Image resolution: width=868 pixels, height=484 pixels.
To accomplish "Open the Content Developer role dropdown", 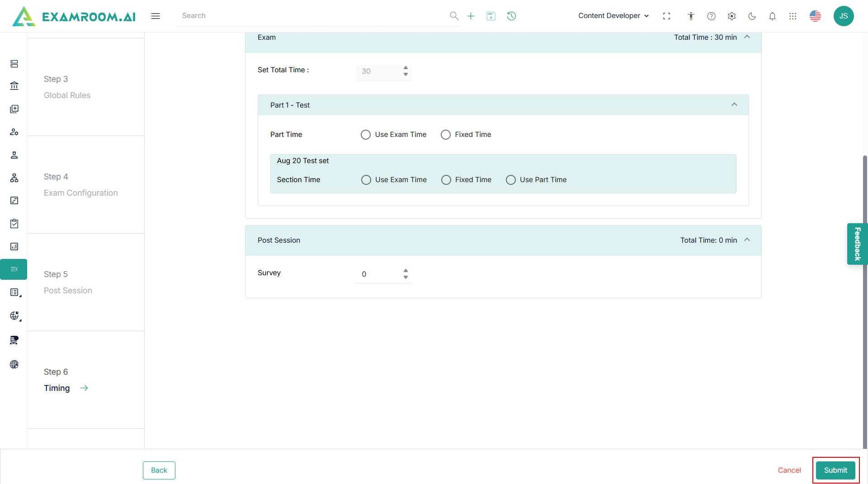I will coord(613,16).
